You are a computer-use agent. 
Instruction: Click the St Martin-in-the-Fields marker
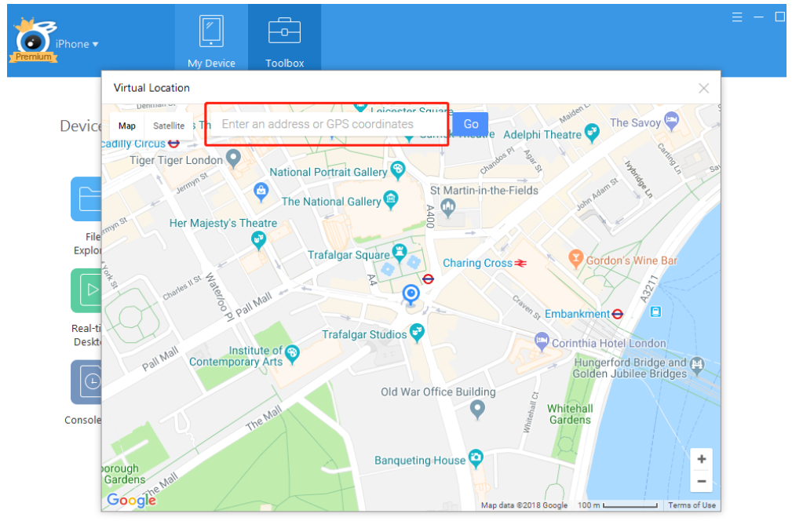pyautogui.click(x=448, y=207)
